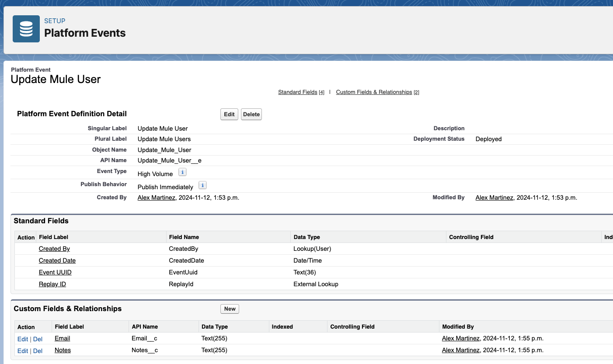This screenshot has width=613, height=364.
Task: Open the Created Date field details
Action: pos(57,260)
